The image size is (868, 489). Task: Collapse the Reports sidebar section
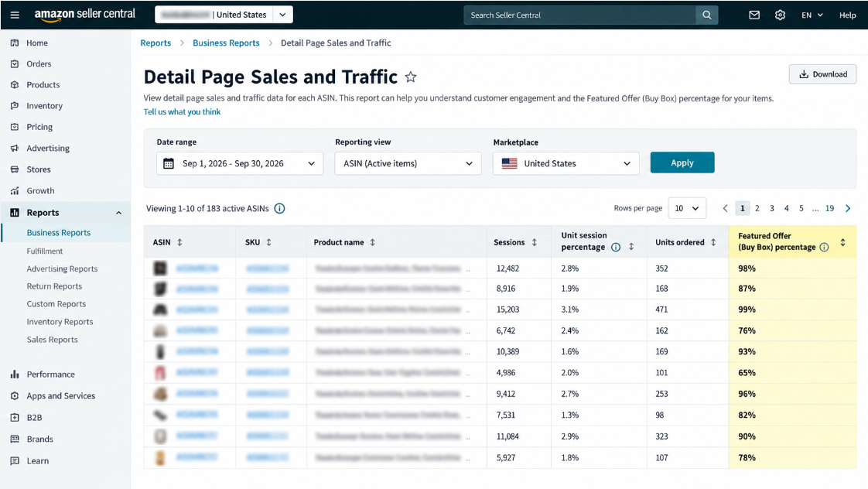[x=118, y=213]
